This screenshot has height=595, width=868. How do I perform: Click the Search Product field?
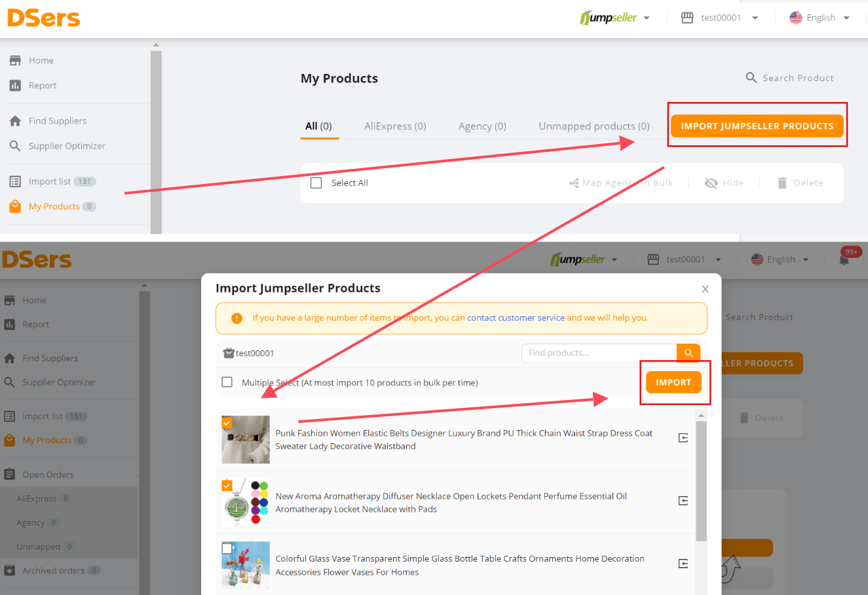click(798, 78)
